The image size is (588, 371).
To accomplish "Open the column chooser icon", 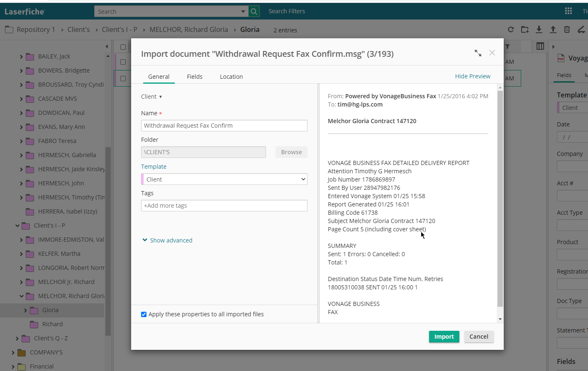I will [540, 46].
